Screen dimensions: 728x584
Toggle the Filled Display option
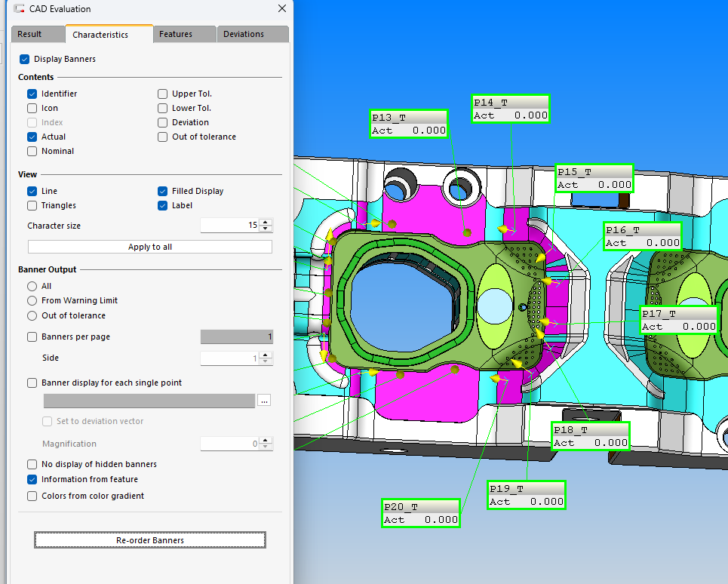pyautogui.click(x=162, y=191)
